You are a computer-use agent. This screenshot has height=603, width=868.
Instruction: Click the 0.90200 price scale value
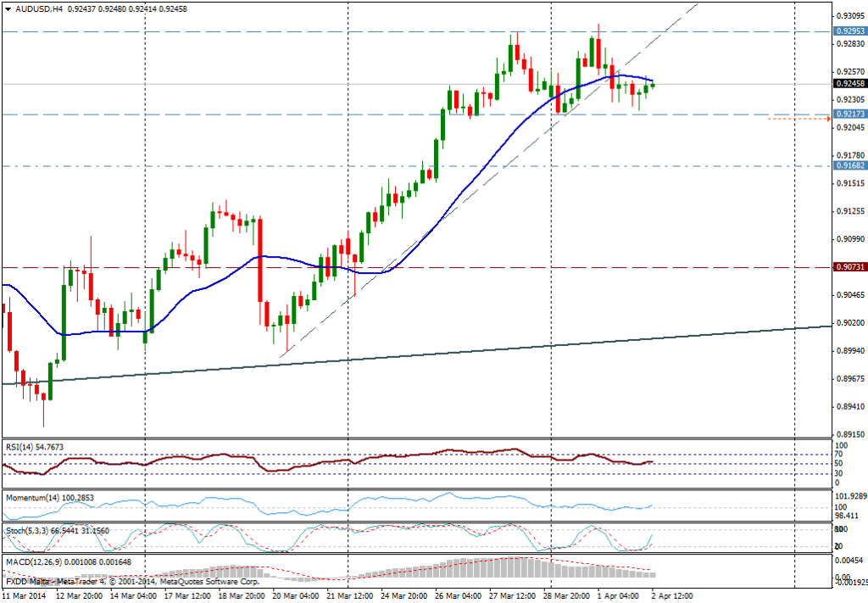(x=849, y=323)
